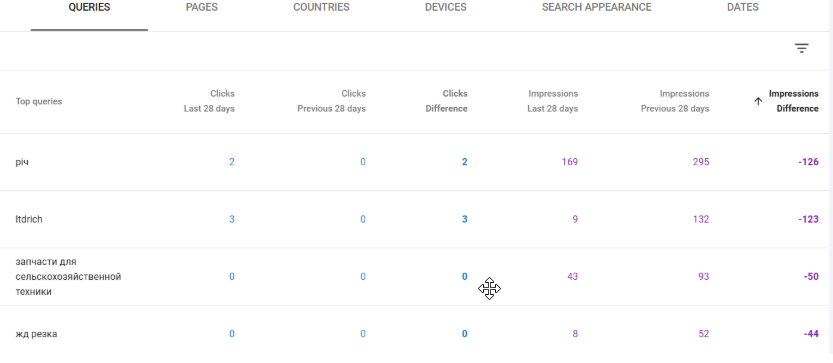This screenshot has height=363, width=833.
Task: Sort by Impressions Last 28 days header
Action: click(552, 101)
